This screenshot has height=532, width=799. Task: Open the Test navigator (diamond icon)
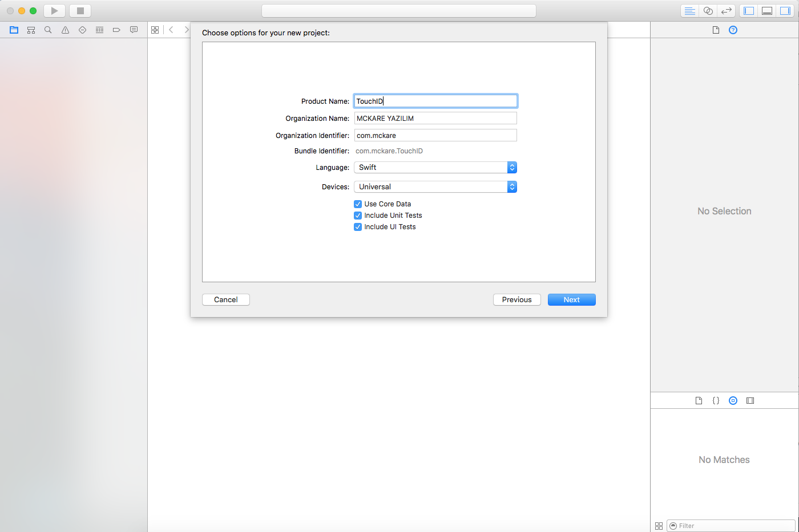[x=82, y=30]
